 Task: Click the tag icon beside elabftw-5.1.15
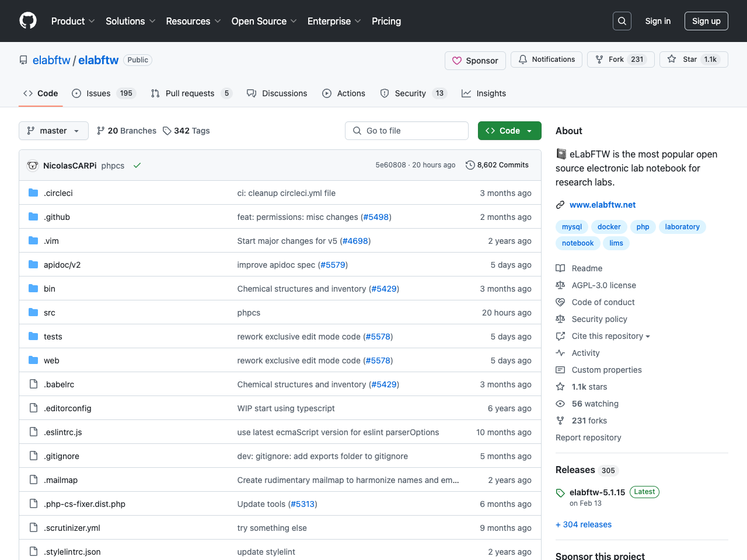560,493
